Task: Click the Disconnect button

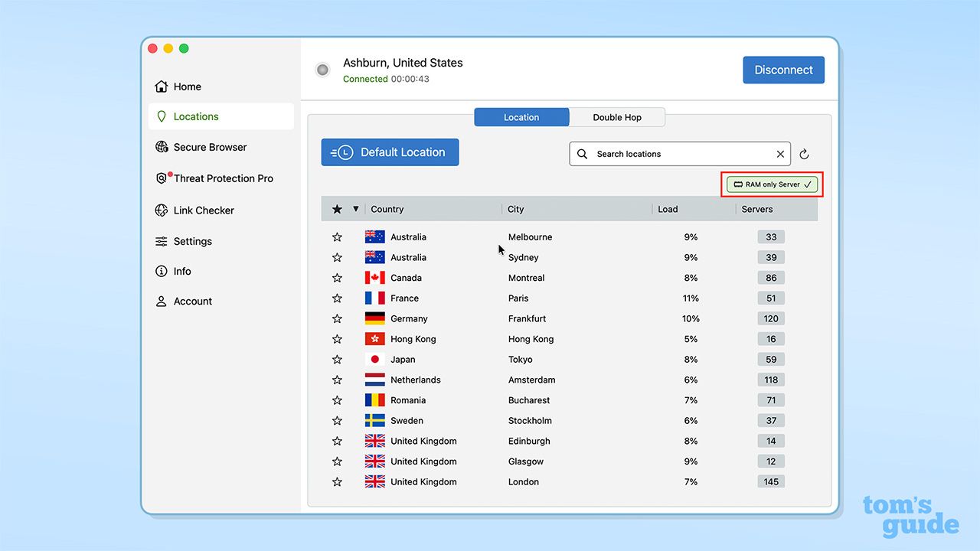Action: pyautogui.click(x=783, y=70)
